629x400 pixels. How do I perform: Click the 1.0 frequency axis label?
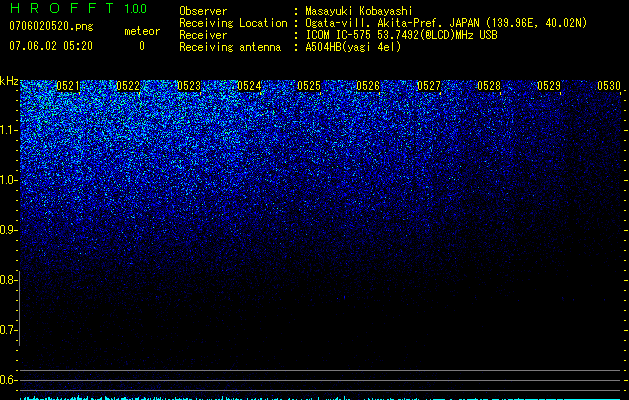tap(8, 180)
